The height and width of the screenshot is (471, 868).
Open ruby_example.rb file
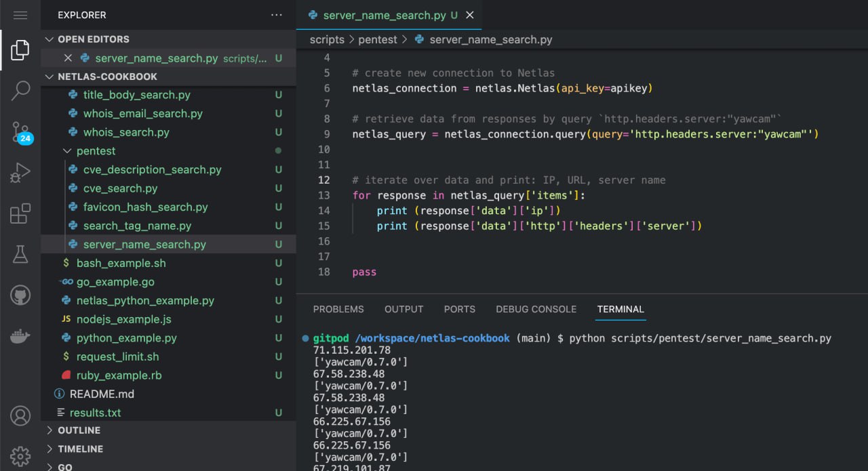pyautogui.click(x=168, y=375)
